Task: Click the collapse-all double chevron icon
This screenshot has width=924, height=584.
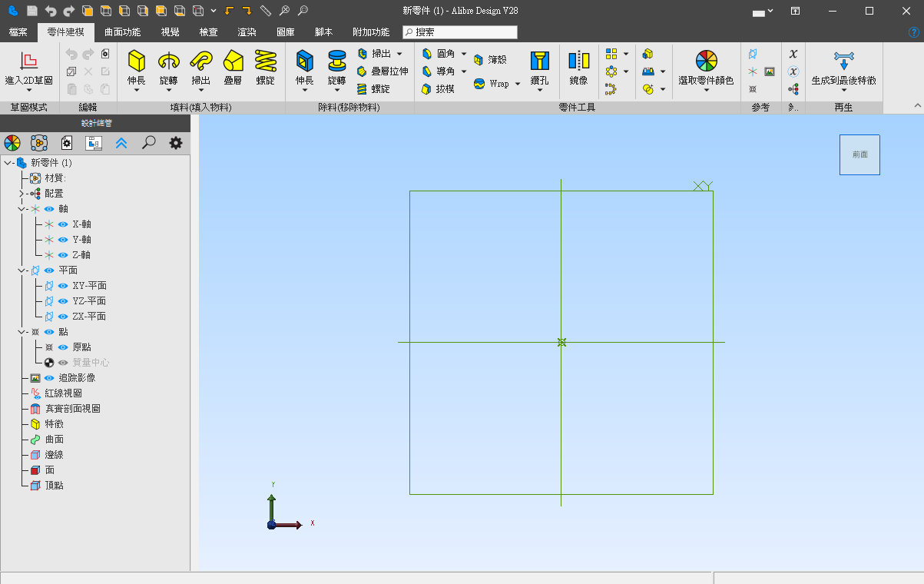Action: click(121, 143)
